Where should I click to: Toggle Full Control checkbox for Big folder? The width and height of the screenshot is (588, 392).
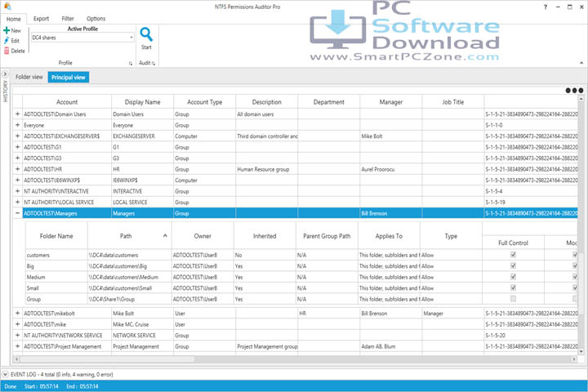pos(513,265)
